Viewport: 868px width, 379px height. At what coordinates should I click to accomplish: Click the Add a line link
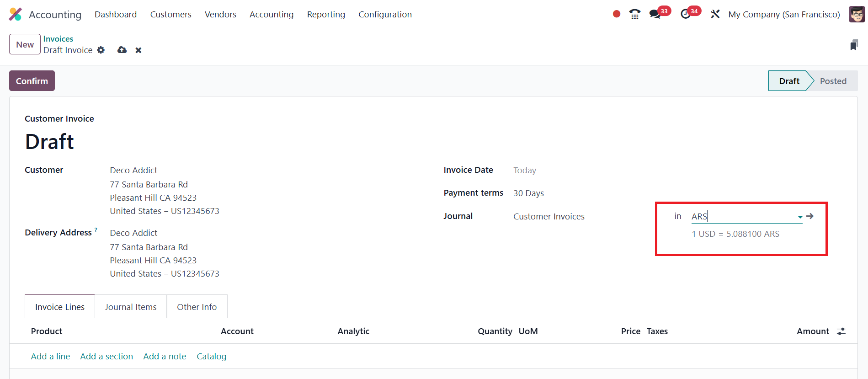point(50,356)
